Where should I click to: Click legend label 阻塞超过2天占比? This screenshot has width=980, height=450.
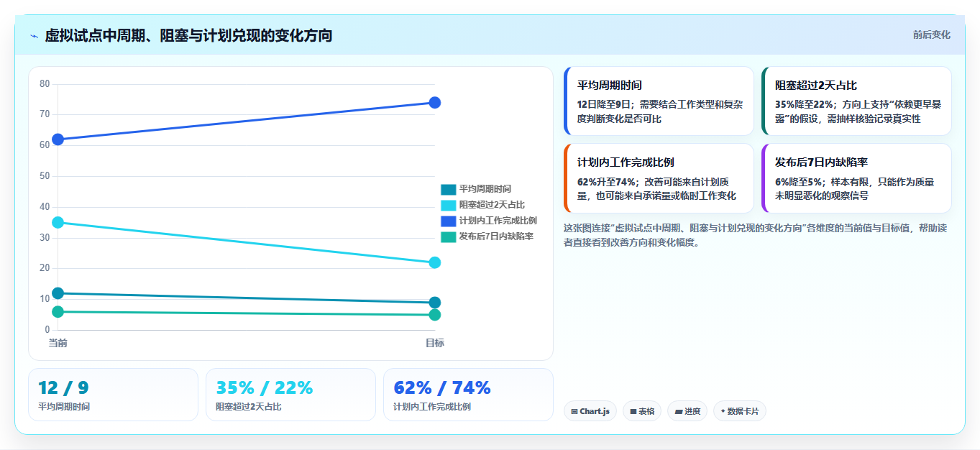[x=492, y=205]
